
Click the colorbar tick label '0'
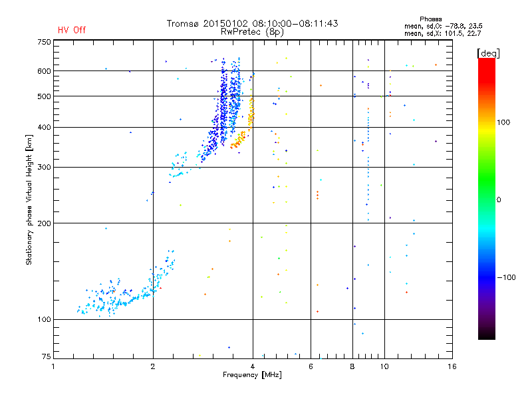tap(499, 200)
